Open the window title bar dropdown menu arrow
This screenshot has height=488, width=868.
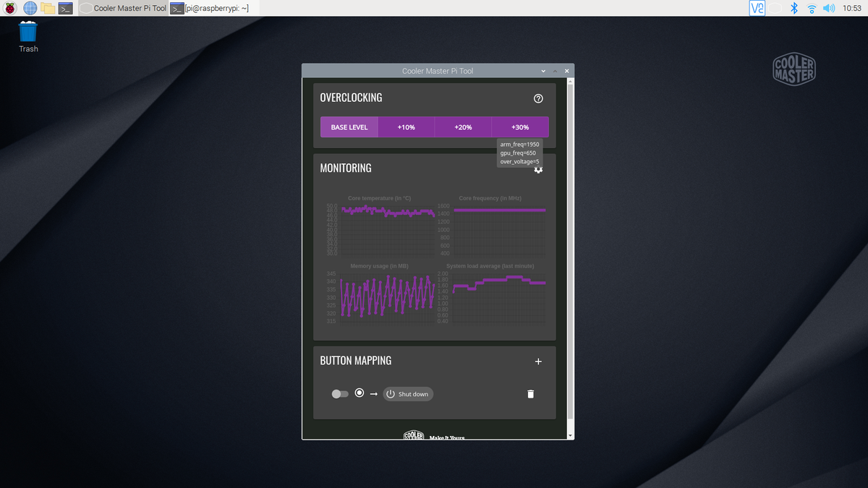point(542,71)
